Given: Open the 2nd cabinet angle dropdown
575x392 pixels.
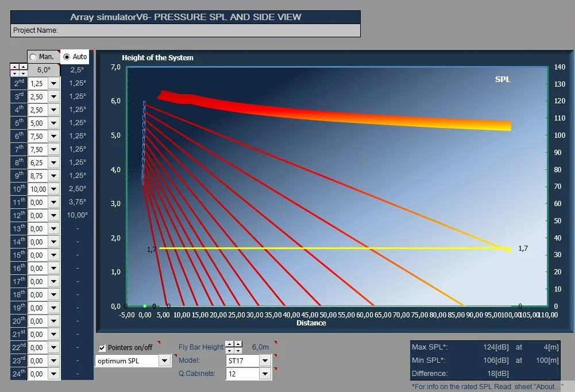Looking at the screenshot, I should [x=53, y=84].
